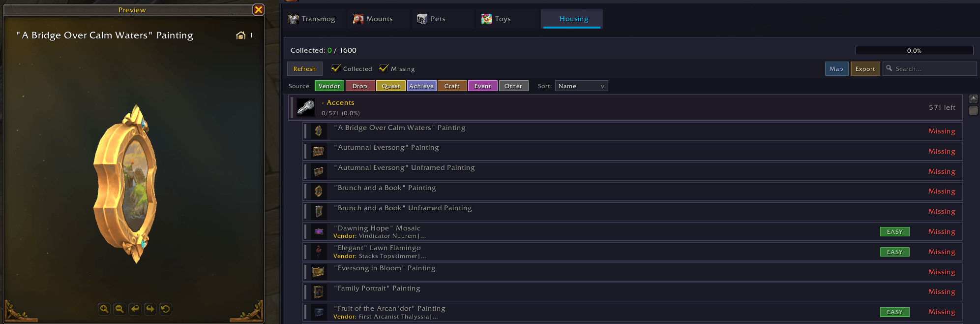Toggle the Other source filter
The image size is (980, 324).
pyautogui.click(x=513, y=86)
